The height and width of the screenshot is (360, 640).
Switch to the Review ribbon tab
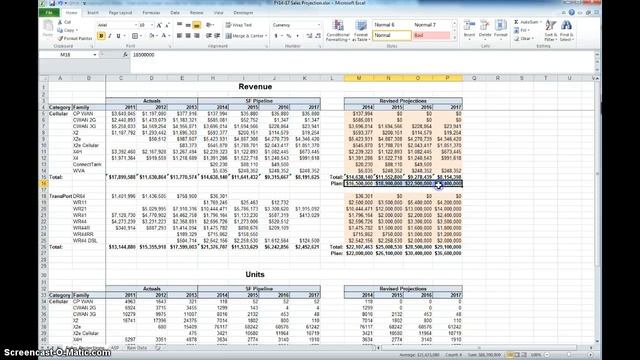(197, 13)
